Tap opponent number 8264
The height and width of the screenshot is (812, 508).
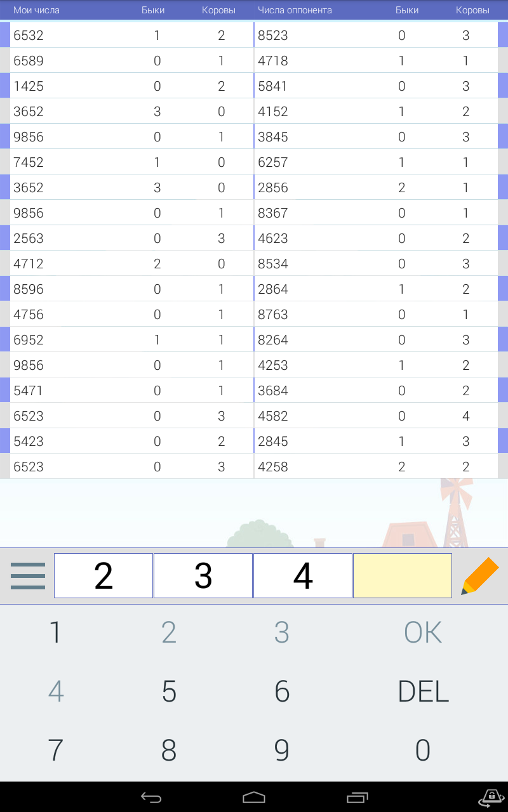pyautogui.click(x=273, y=340)
